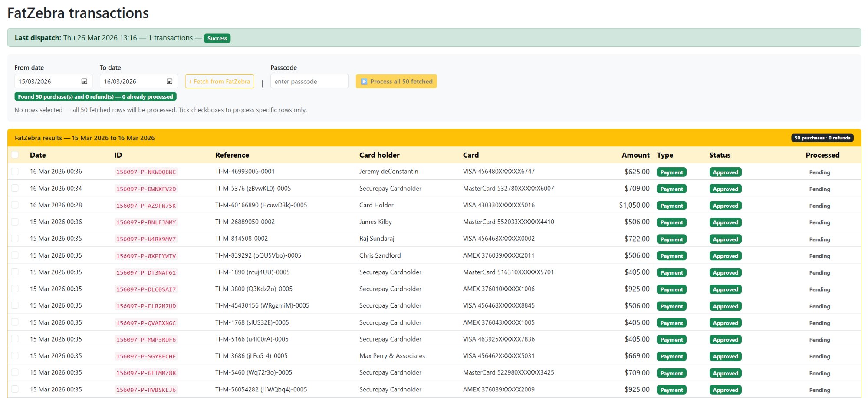
Task: Click the Approved status badge for $1,050.00 payment
Action: coord(725,206)
